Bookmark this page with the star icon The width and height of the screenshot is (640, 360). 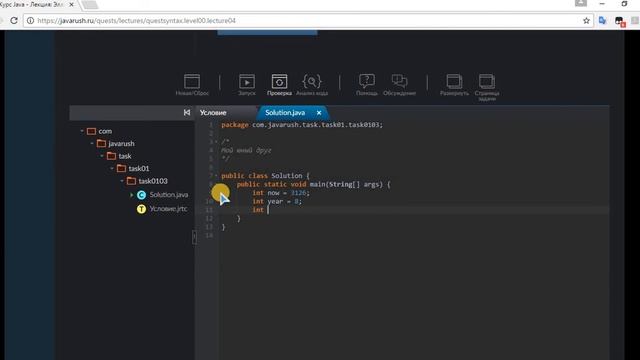[x=586, y=20]
